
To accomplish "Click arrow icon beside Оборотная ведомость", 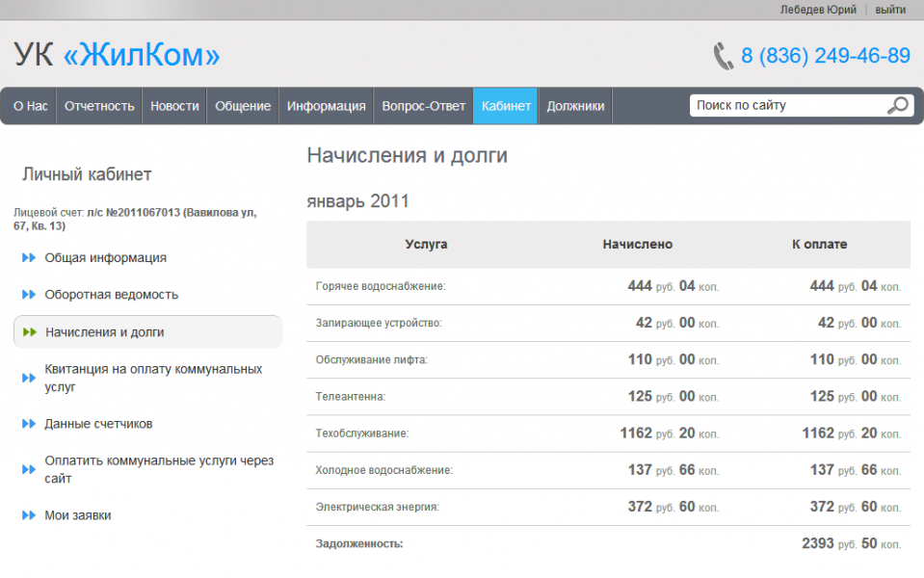I will pyautogui.click(x=29, y=295).
